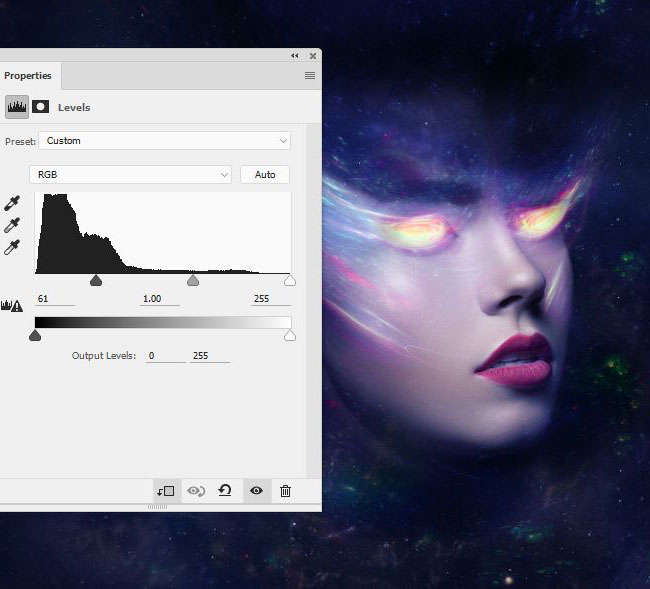The height and width of the screenshot is (589, 650).
Task: Click the output levels gradient bar
Action: (163, 322)
